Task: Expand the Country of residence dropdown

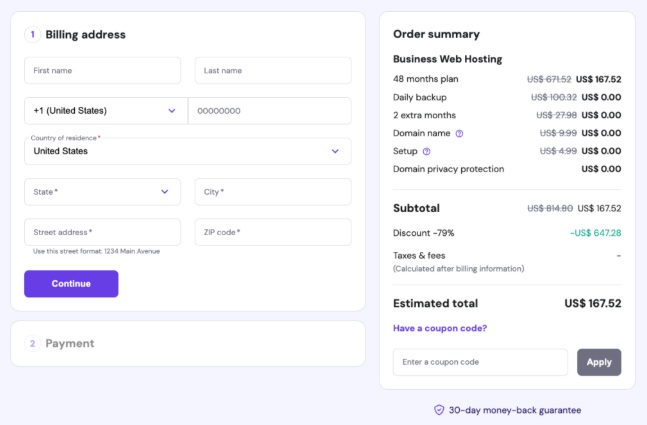Action: (x=187, y=151)
